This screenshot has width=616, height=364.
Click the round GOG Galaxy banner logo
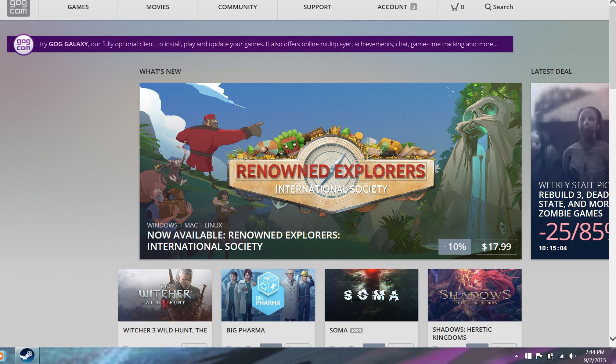(24, 45)
